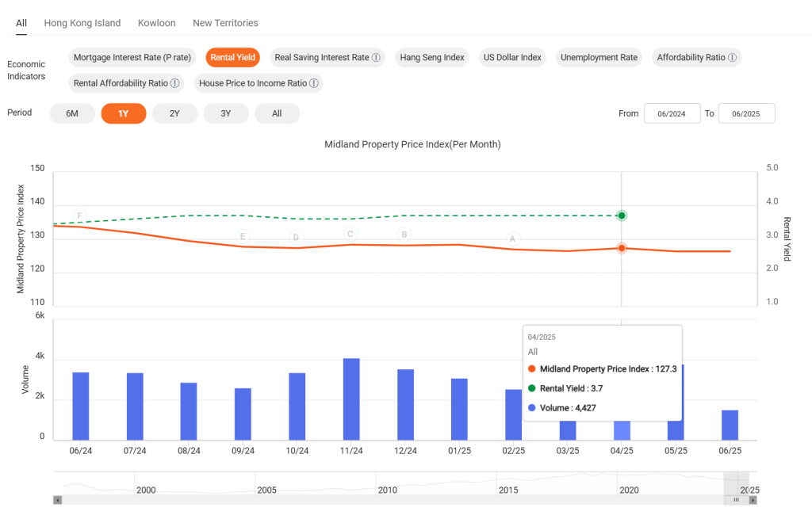Open info icon beside Real Saving Interest Rate
The image size is (812, 519).
(x=376, y=57)
